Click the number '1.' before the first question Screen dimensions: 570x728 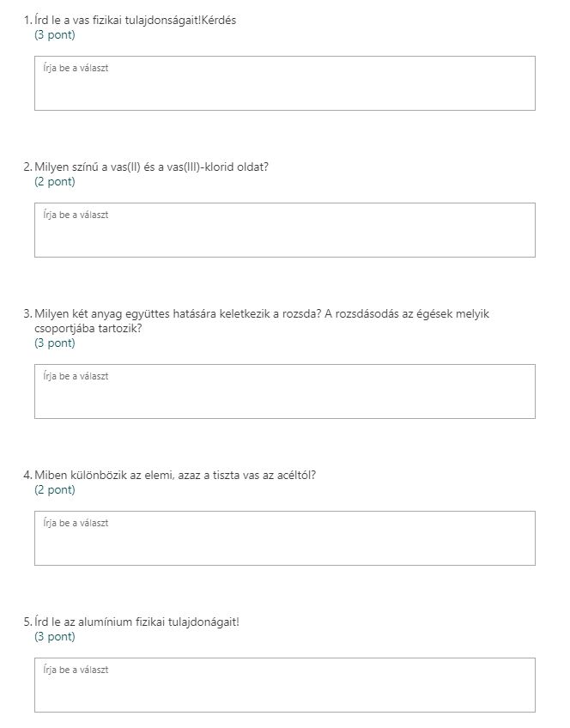(27, 21)
